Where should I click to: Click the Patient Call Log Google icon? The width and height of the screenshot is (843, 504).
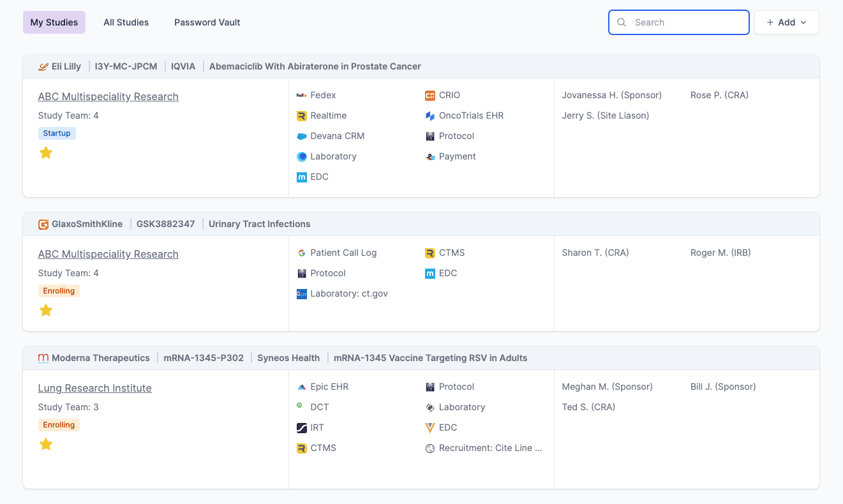tap(302, 253)
